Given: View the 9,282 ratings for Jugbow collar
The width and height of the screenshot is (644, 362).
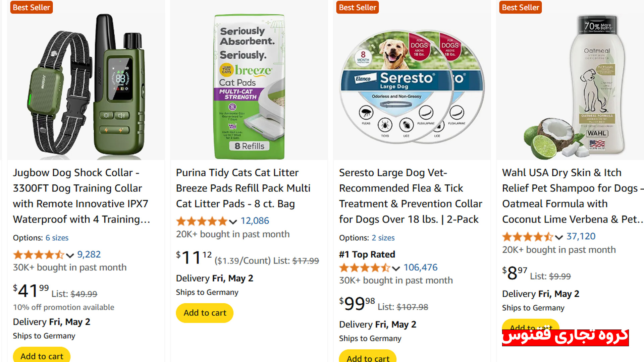Looking at the screenshot, I should tap(89, 254).
